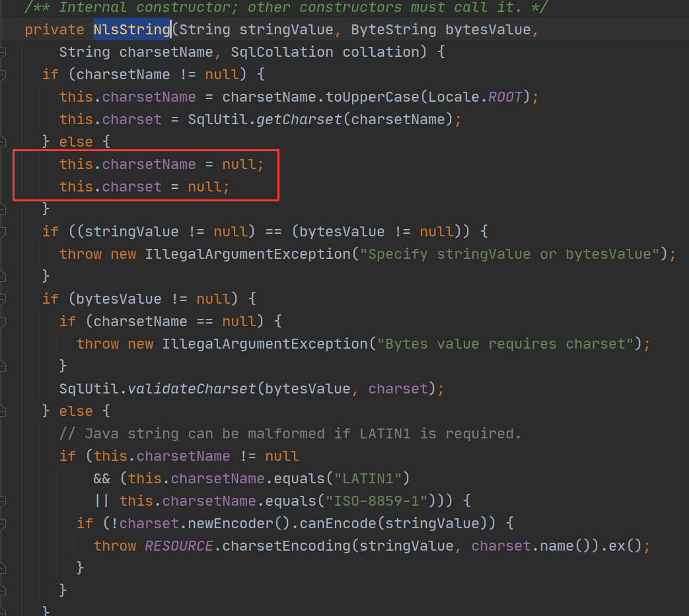Viewport: 689px width, 616px height.
Task: Collapse the fold marker beside 'if (charsetName == null) {'
Action: point(2,322)
